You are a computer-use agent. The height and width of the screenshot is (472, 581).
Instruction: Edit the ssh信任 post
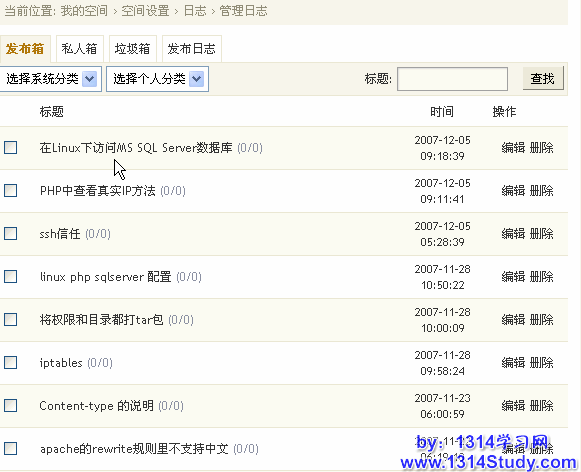pos(513,234)
